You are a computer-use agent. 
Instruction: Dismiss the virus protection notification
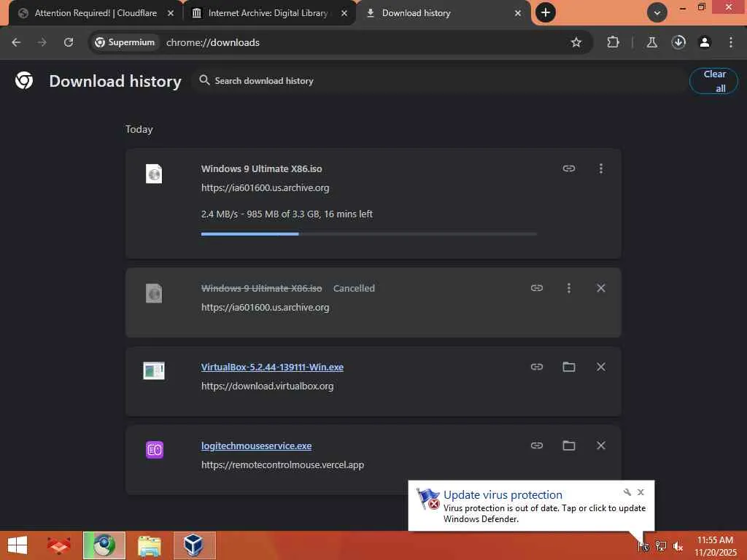click(640, 492)
